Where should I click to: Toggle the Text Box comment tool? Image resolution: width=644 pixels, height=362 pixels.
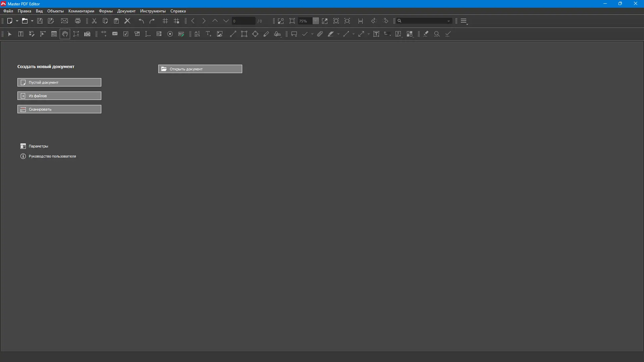coord(376,34)
